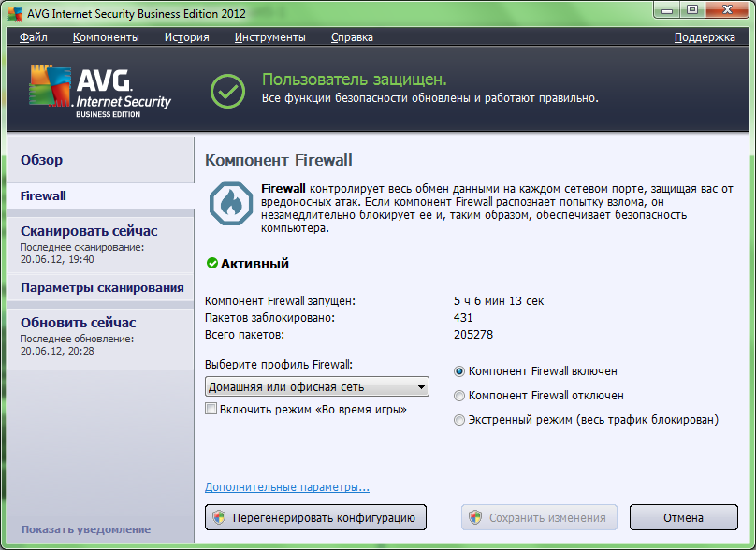Click the Пользователь защищен heading
This screenshot has height=550, width=756.
(355, 80)
